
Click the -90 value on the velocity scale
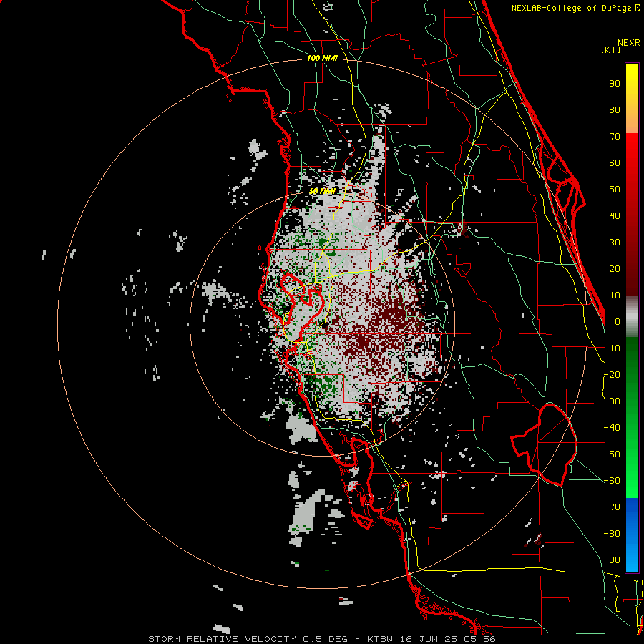pyautogui.click(x=612, y=560)
